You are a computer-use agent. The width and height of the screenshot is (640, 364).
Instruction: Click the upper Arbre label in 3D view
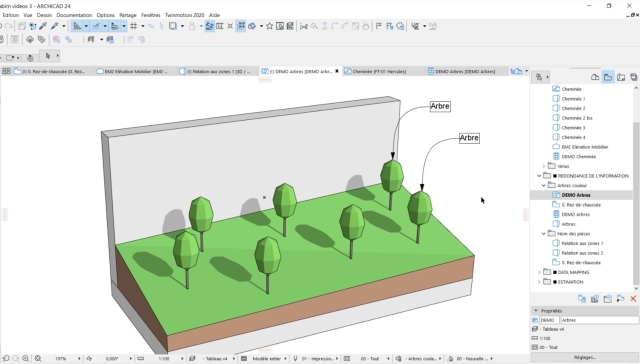pyautogui.click(x=440, y=106)
